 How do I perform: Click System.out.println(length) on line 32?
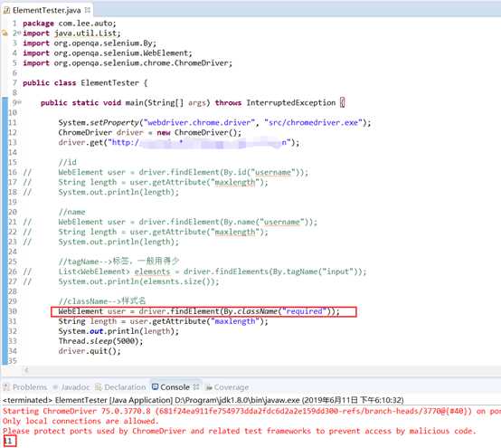point(118,331)
